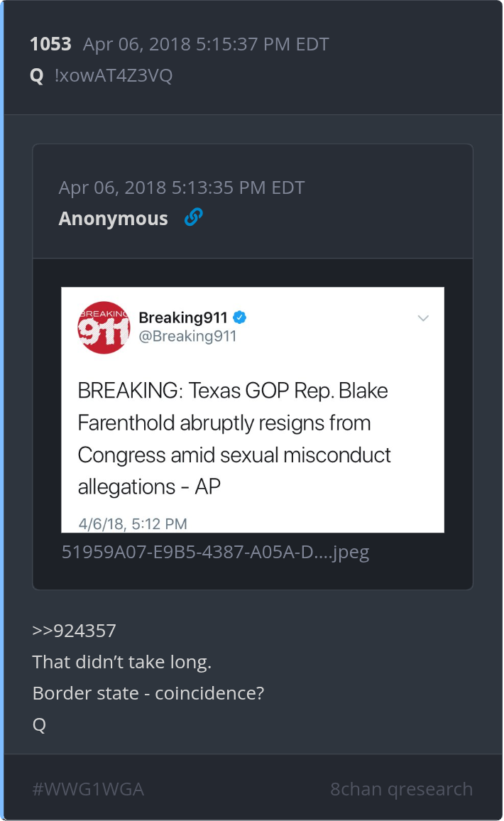Click the blue verified badge
Viewport: 504px width, 821px height.
tap(240, 317)
